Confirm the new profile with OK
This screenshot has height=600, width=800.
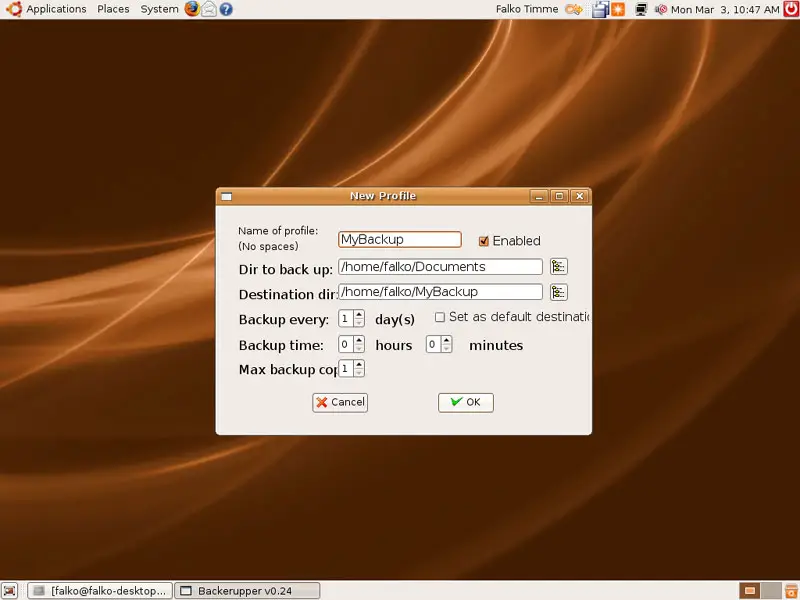[466, 403]
